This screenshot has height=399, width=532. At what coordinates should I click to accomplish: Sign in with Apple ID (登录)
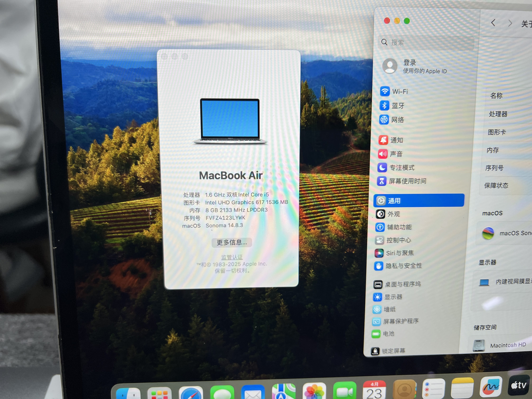414,66
